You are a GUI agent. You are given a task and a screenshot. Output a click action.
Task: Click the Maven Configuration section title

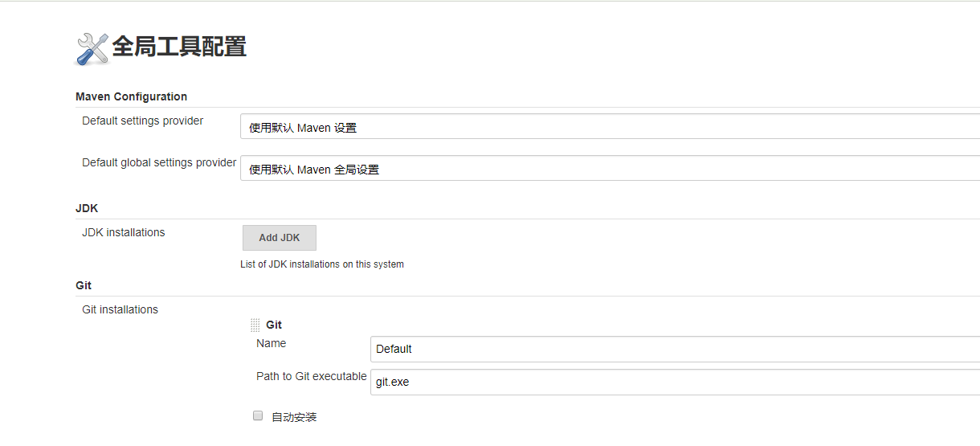point(131,96)
